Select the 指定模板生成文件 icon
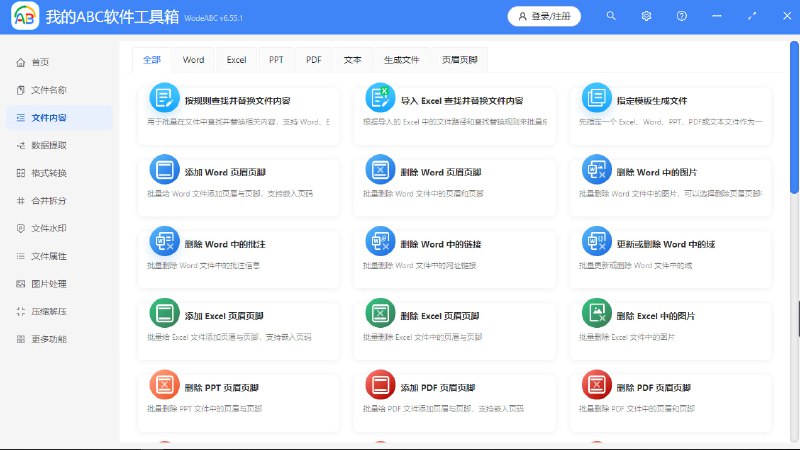Image resolution: width=800 pixels, height=450 pixels. click(596, 98)
